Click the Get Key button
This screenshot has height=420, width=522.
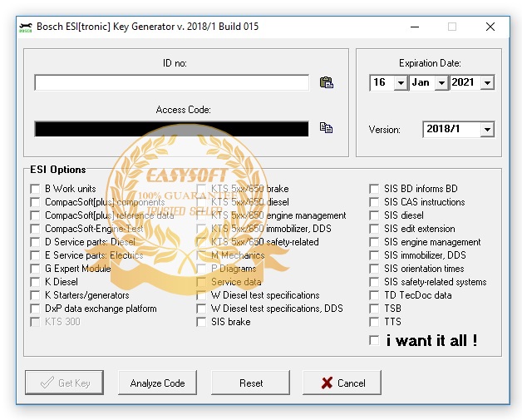click(x=64, y=383)
